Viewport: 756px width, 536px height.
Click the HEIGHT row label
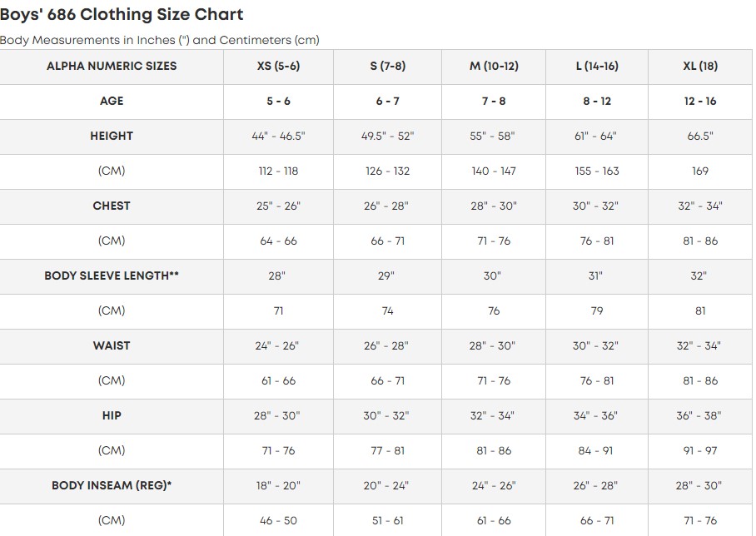click(x=112, y=136)
